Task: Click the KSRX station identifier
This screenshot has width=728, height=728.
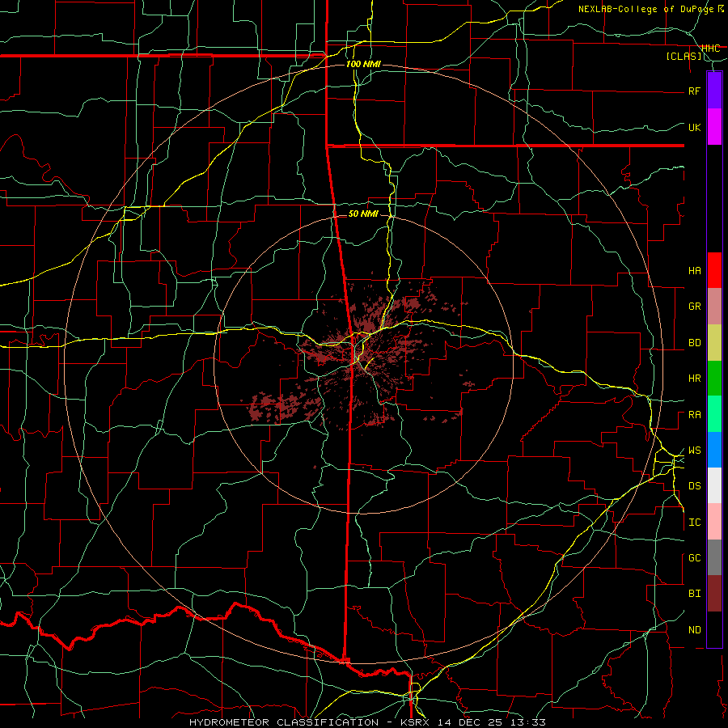Action: tap(415, 722)
